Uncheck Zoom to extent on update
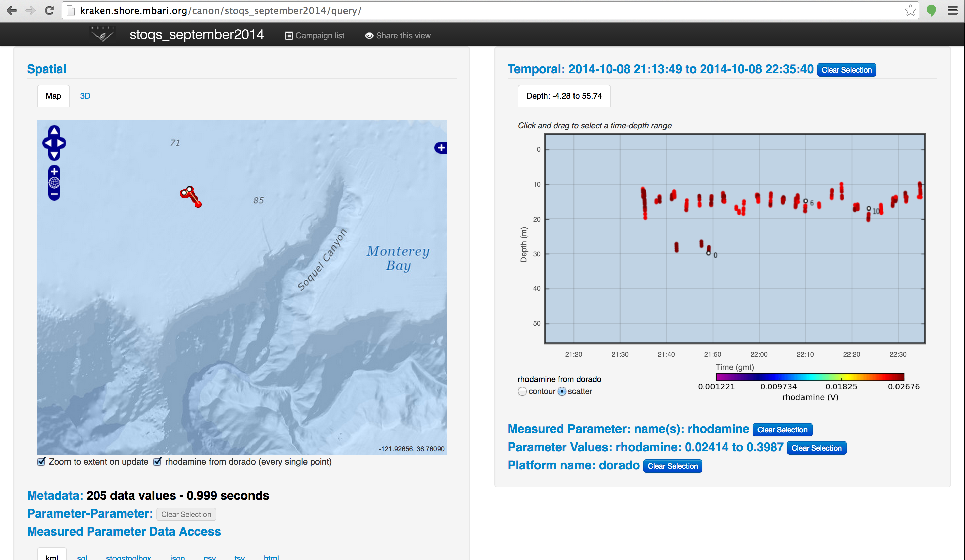This screenshot has height=560, width=965. tap(41, 461)
